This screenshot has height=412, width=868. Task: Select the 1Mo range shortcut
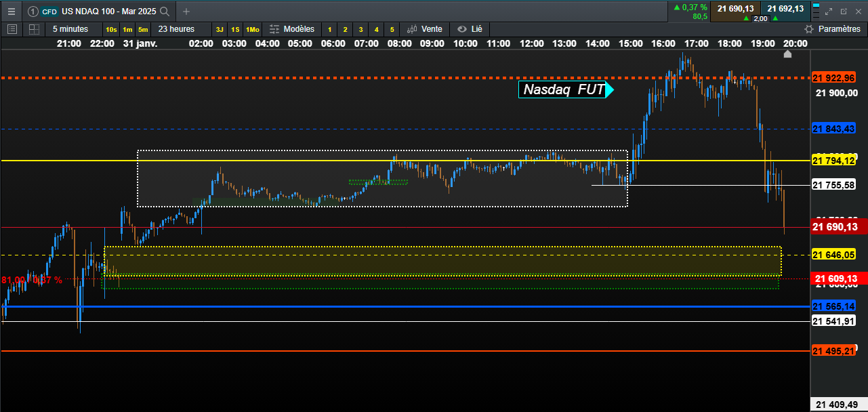pyautogui.click(x=252, y=30)
